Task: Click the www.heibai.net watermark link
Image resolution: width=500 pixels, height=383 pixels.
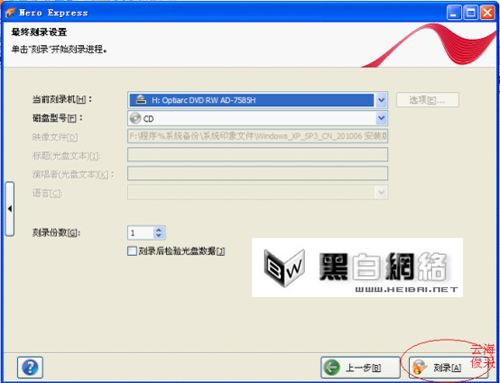Action: (406, 289)
